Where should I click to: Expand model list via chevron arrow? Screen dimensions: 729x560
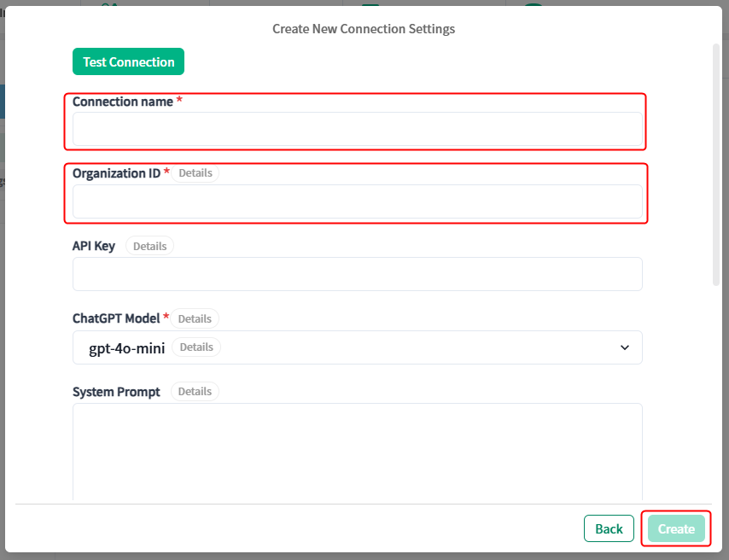point(624,347)
